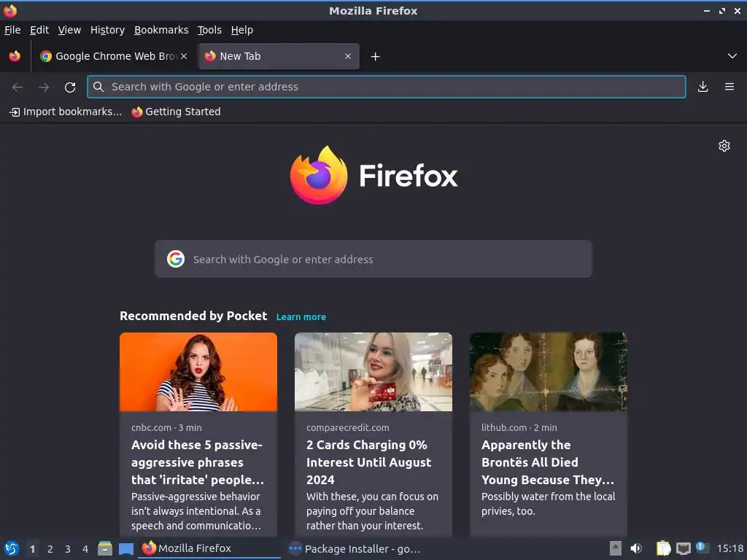Switch to workspace 4 in taskbar

85,549
